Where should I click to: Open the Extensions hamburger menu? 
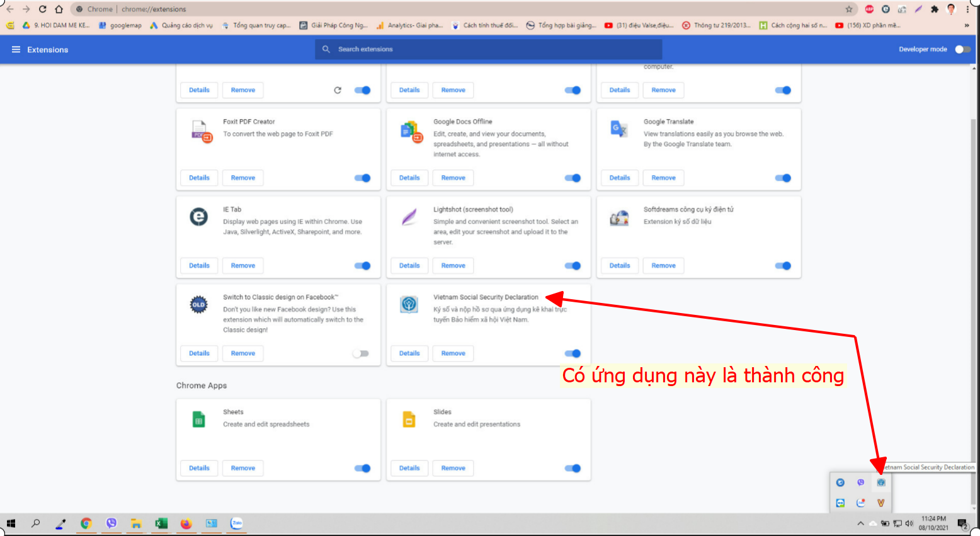point(16,49)
